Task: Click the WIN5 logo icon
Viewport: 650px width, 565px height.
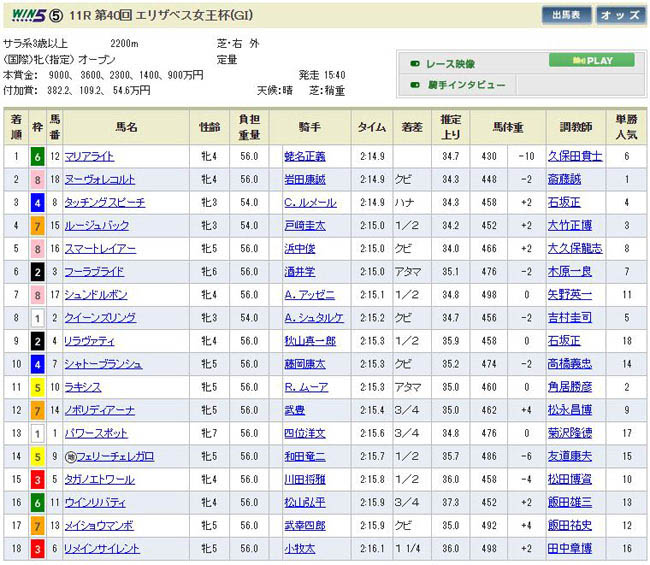Action: click(30, 15)
